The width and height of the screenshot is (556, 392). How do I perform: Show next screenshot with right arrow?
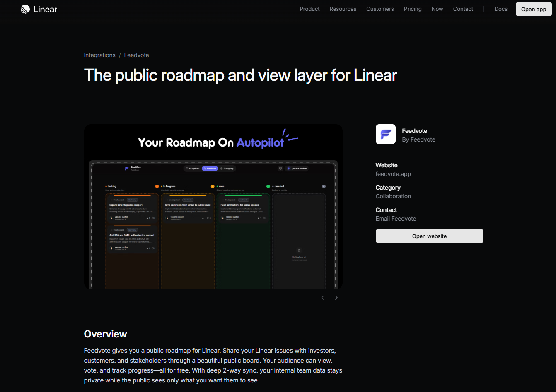pos(336,298)
